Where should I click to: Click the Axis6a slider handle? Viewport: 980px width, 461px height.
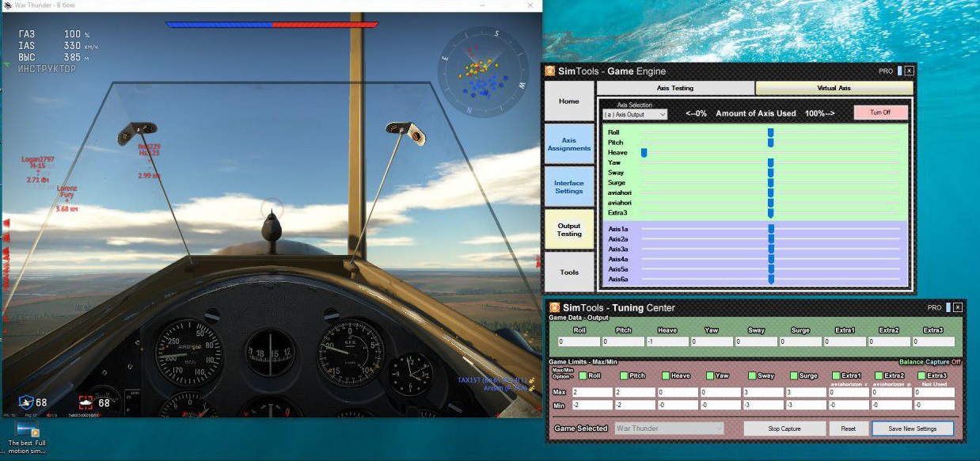(x=770, y=280)
